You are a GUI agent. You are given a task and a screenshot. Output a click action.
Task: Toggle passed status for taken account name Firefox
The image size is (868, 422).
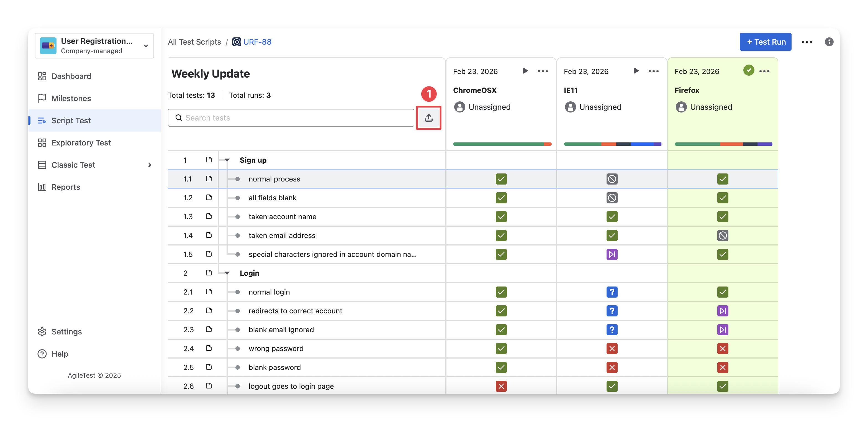[722, 216]
